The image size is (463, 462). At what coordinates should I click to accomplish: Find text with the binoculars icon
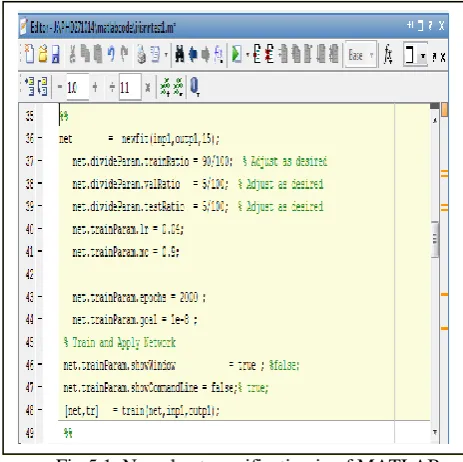click(180, 54)
